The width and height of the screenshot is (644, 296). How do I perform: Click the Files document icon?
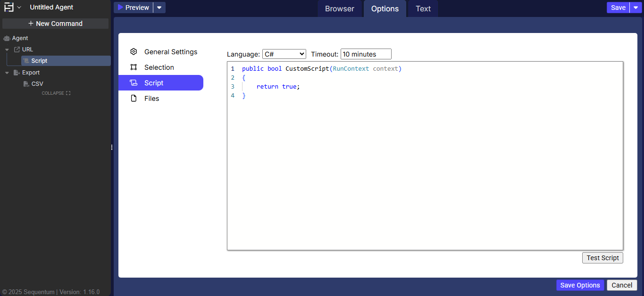click(x=134, y=99)
